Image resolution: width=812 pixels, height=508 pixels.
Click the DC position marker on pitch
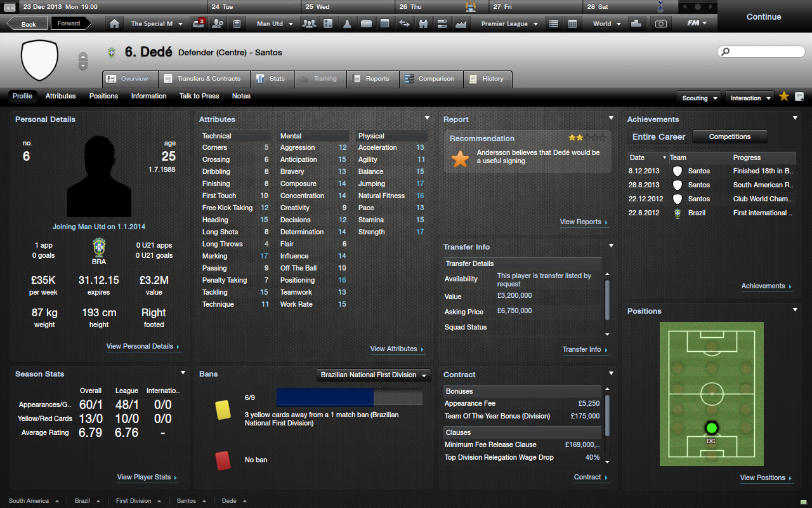(711, 428)
